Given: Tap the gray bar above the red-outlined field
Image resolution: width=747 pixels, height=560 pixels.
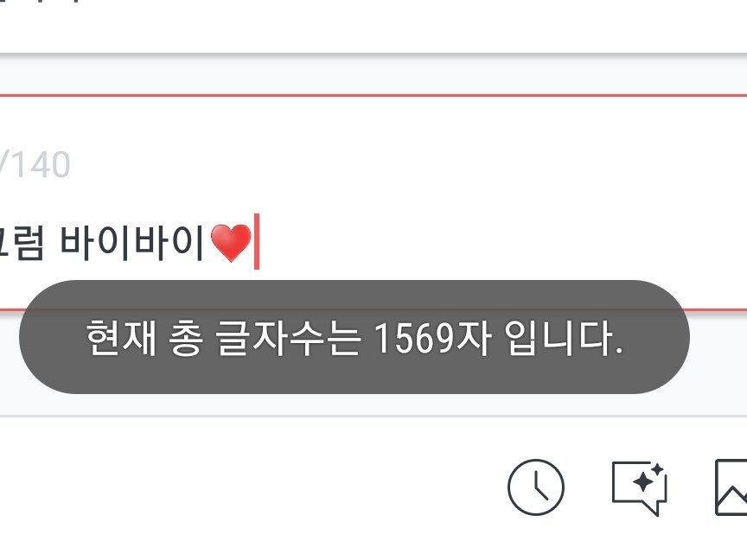Looking at the screenshot, I should [373, 75].
